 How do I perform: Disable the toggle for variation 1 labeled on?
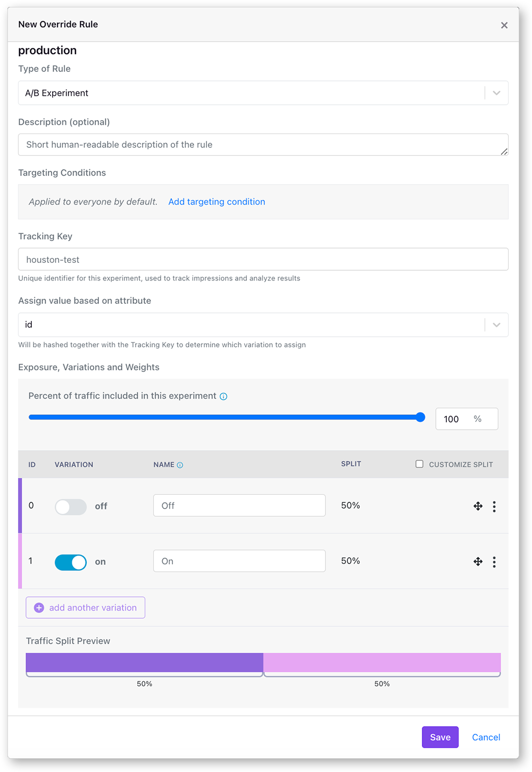tap(70, 562)
